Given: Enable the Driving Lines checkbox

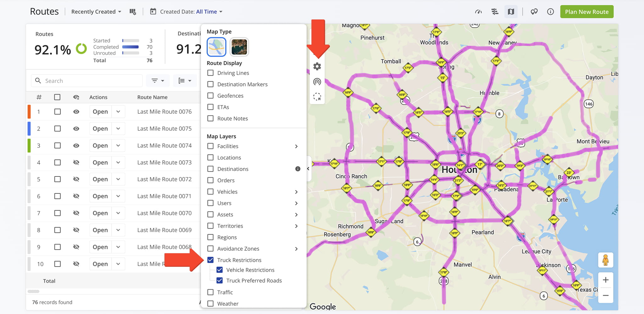Looking at the screenshot, I should coord(210,73).
